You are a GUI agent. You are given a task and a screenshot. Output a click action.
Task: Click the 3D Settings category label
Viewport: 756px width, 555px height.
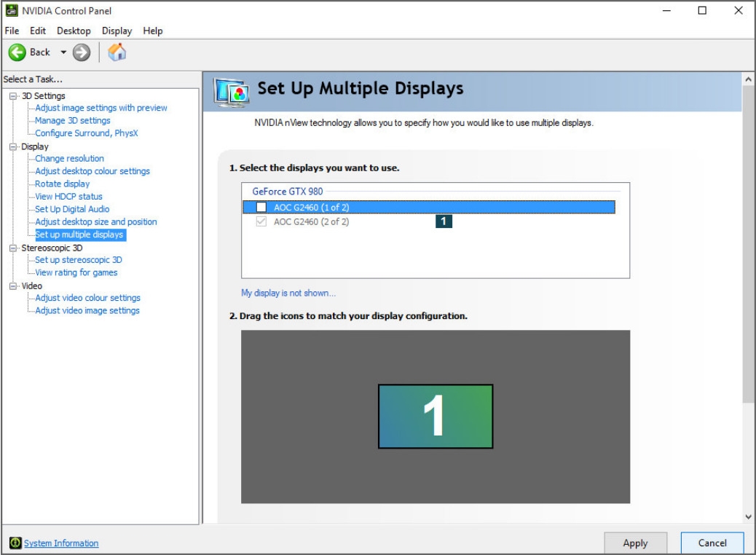point(44,95)
